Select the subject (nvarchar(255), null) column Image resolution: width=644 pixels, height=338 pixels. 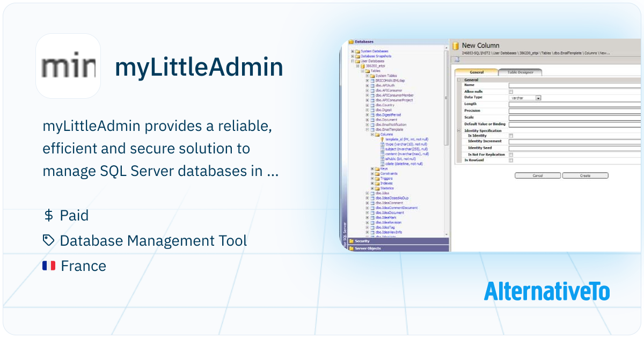pos(406,149)
